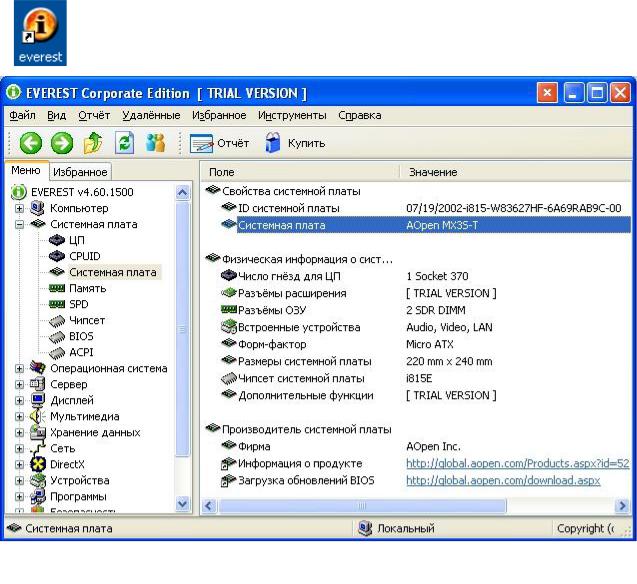Screen dimensions: 637x584
Task: Open the Инструменты menu
Action: pos(292,115)
